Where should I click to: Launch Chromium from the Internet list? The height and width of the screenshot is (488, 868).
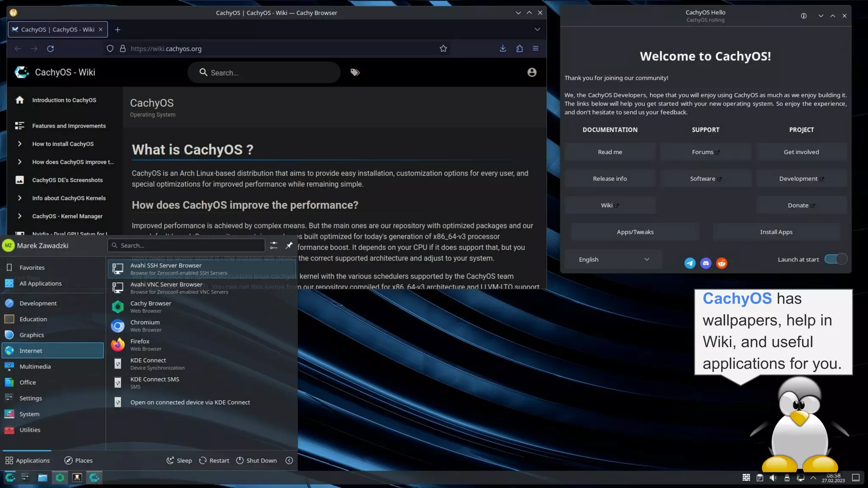pos(202,326)
